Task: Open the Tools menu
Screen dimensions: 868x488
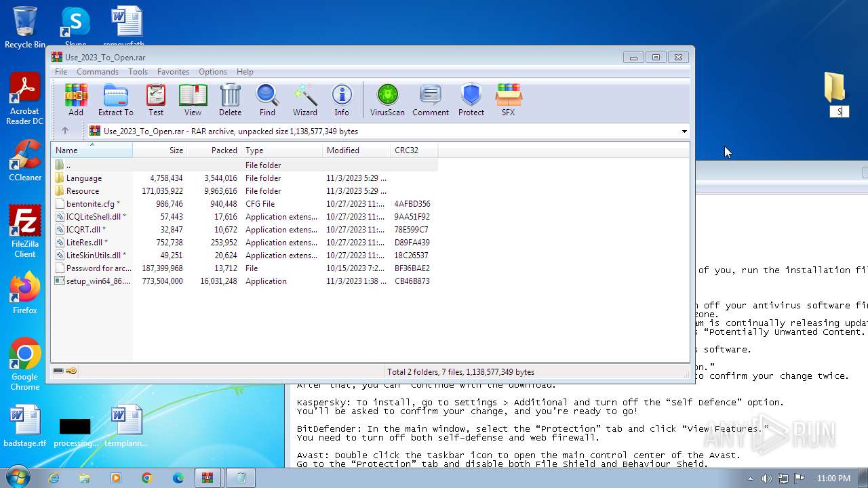Action: 138,72
